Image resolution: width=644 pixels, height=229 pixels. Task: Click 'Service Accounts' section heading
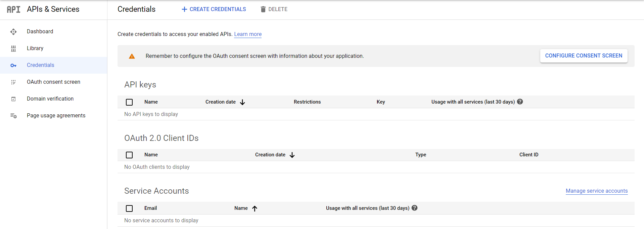pos(156,191)
